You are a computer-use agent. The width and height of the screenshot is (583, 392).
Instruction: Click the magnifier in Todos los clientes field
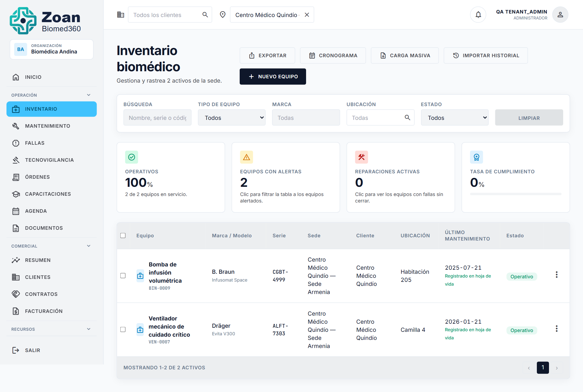[205, 15]
